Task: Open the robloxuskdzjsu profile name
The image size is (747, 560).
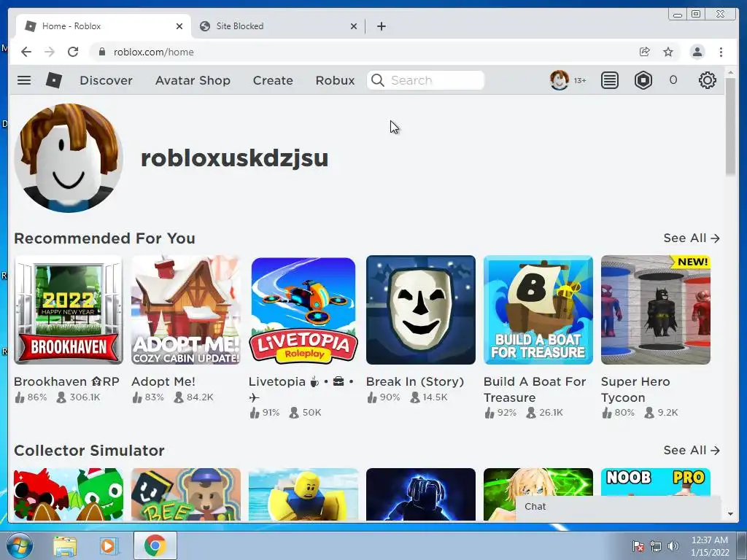Action: click(234, 158)
